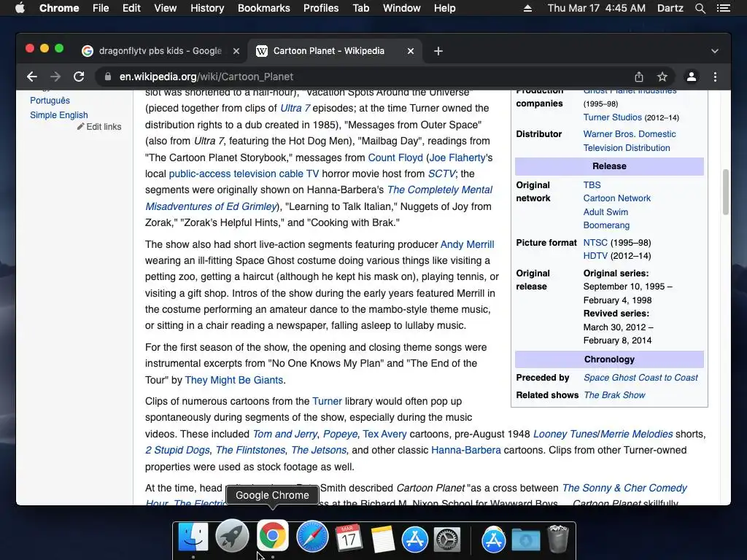
Task: Bookmark this page with the star icon
Action: (x=662, y=77)
